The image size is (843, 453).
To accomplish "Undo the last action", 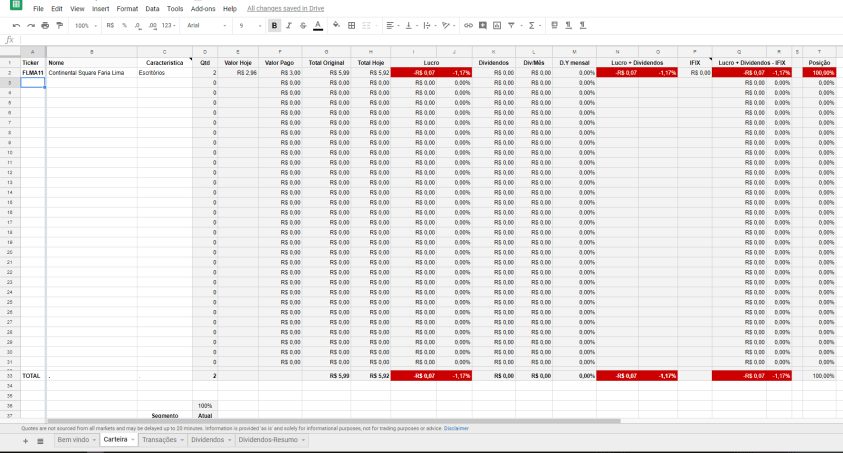I will [x=16, y=25].
